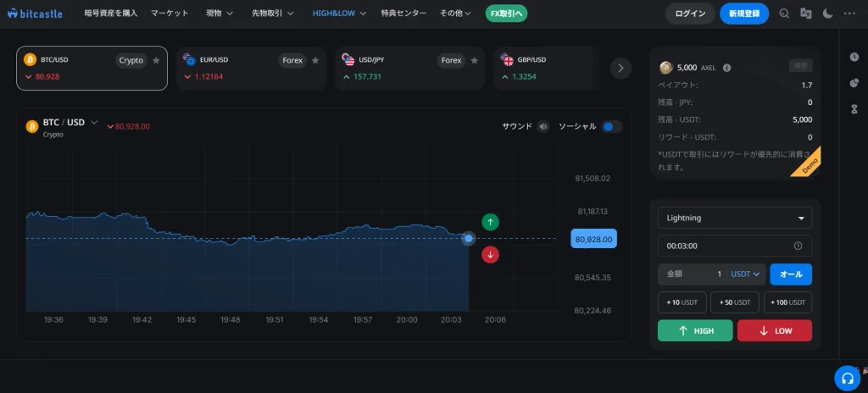Expand the 現物 menu

pyautogui.click(x=220, y=14)
